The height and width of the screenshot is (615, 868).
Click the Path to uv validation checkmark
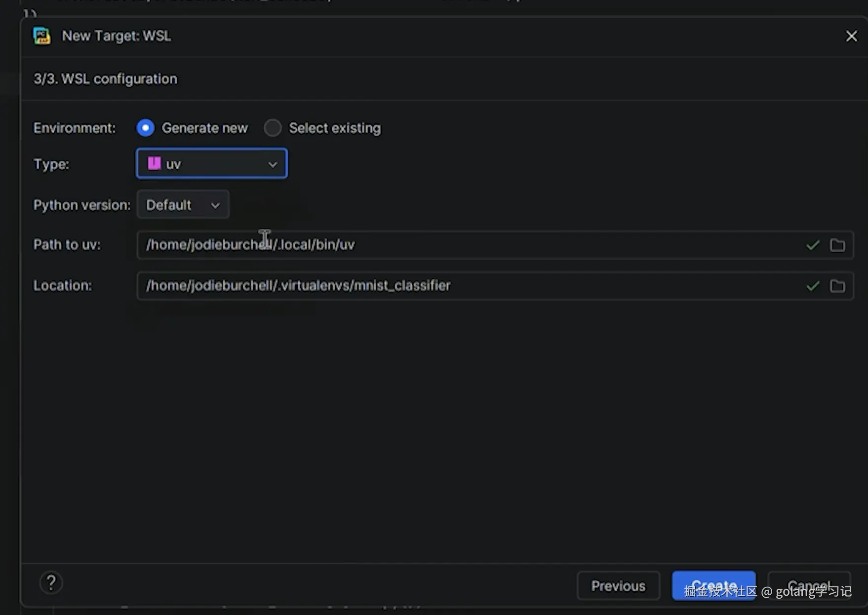(x=813, y=245)
